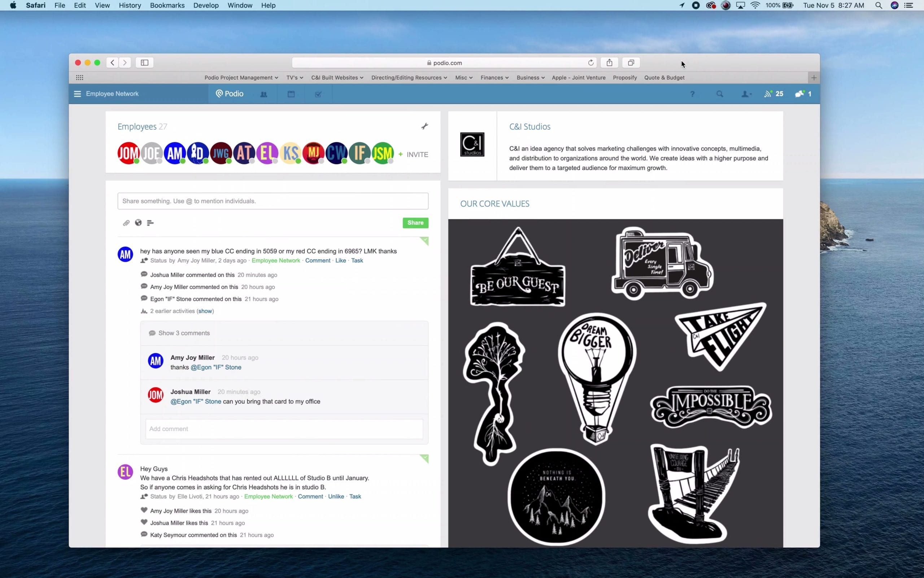Add a new Safari tab
This screenshot has height=578, width=924.
(814, 78)
